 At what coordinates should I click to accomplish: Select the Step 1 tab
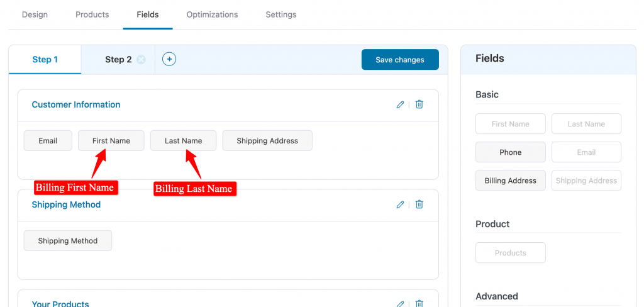[x=45, y=60]
